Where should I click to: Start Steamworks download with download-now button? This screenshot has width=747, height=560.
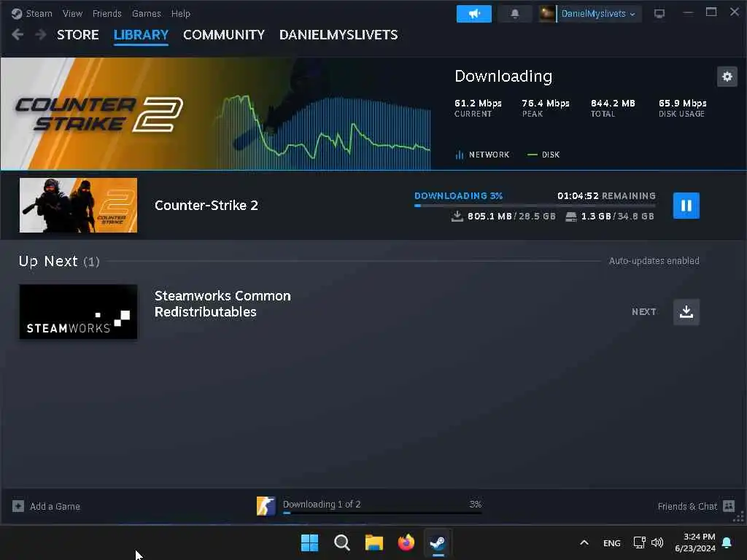tap(686, 312)
